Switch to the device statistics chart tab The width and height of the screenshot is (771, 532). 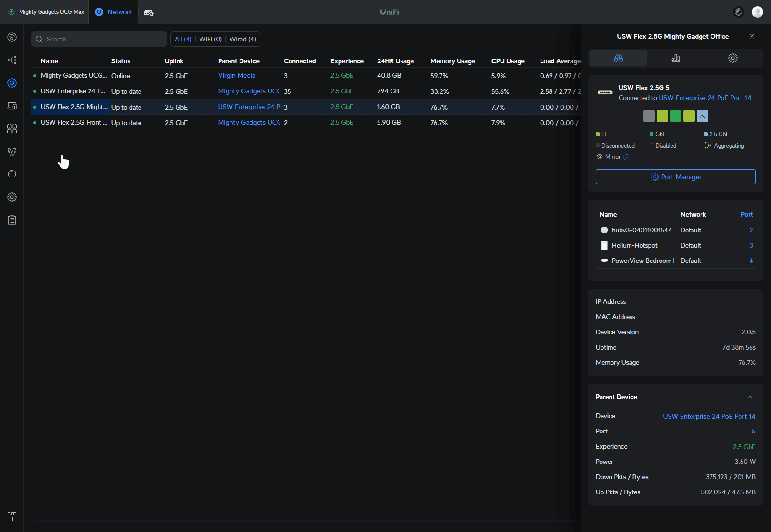pos(675,58)
